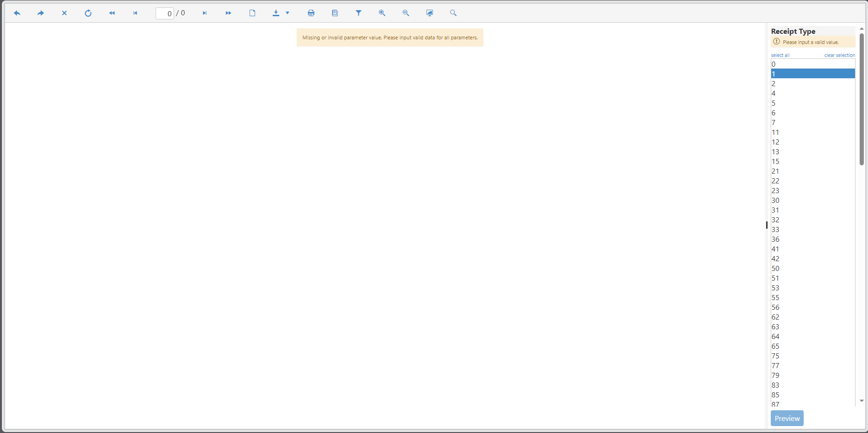The width and height of the screenshot is (868, 433).
Task: Go to the last page using double-arrow icon
Action: (x=228, y=13)
